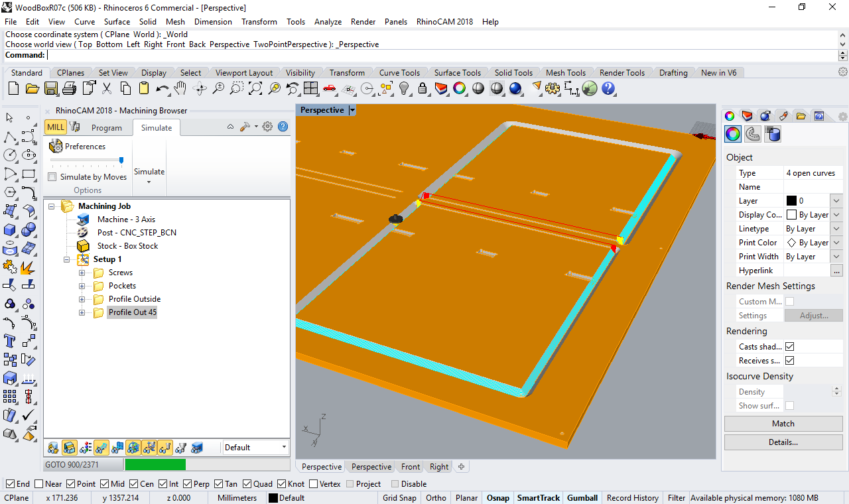Save the model with the floppy disk icon
Screen dimensions: 849x504
point(51,88)
